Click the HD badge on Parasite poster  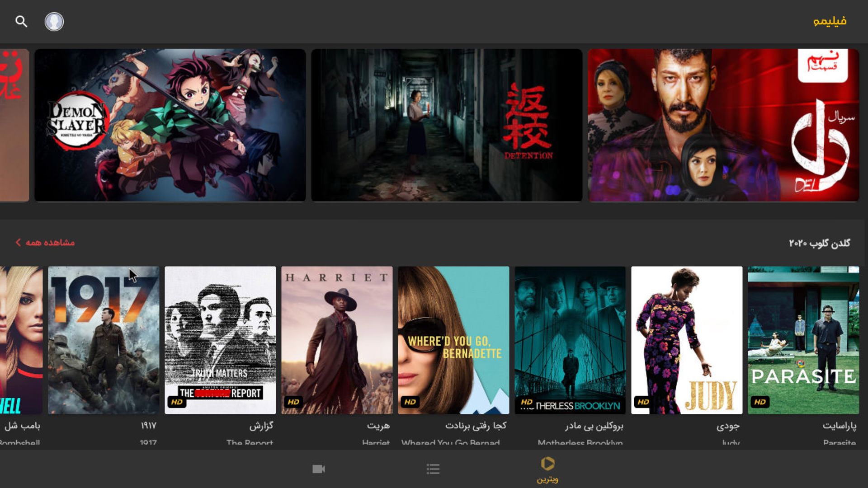click(760, 402)
